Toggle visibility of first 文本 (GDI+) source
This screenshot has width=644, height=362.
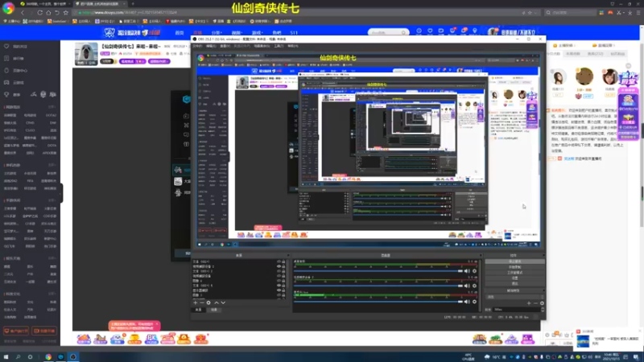(x=279, y=261)
